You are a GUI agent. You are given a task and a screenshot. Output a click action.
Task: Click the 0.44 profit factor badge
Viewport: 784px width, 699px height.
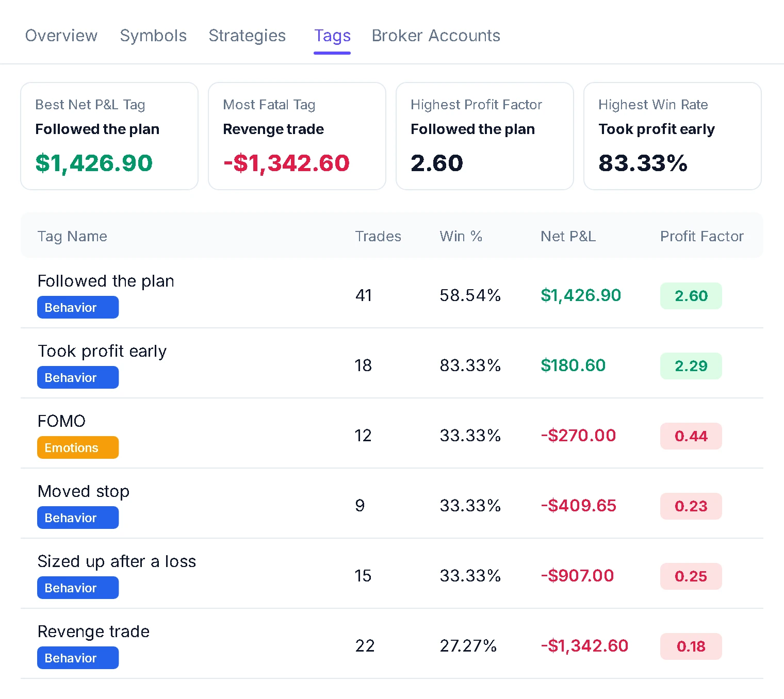(691, 436)
